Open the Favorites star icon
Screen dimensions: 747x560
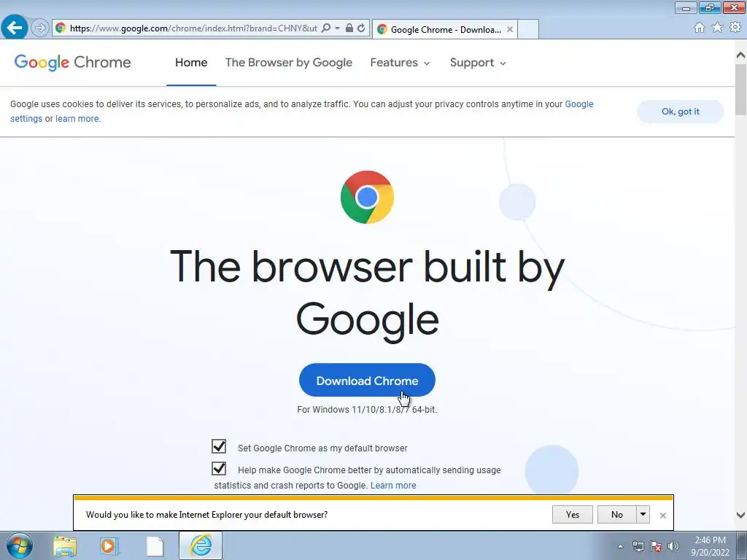717,28
